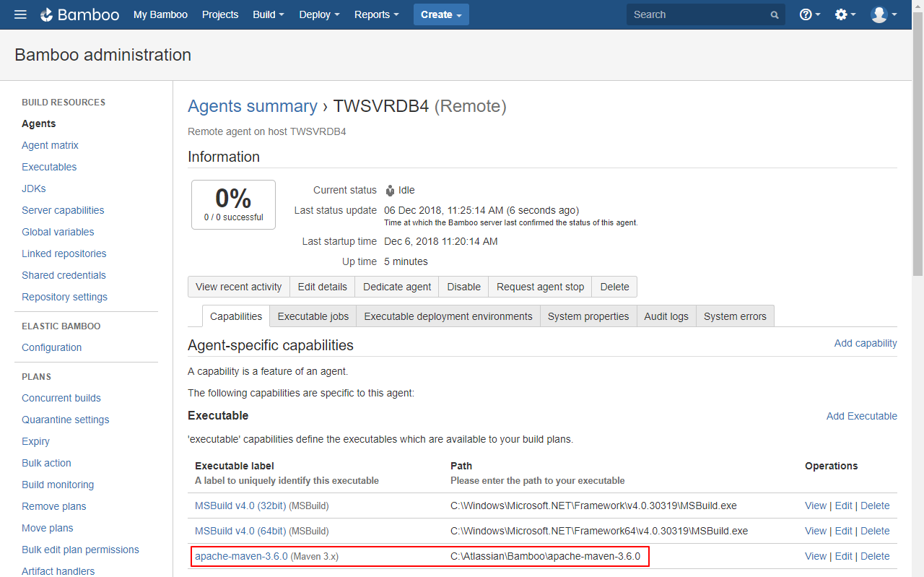924x577 pixels.
Task: Delete the MSBuild v4.0 (32bit) executable
Action: [875, 506]
